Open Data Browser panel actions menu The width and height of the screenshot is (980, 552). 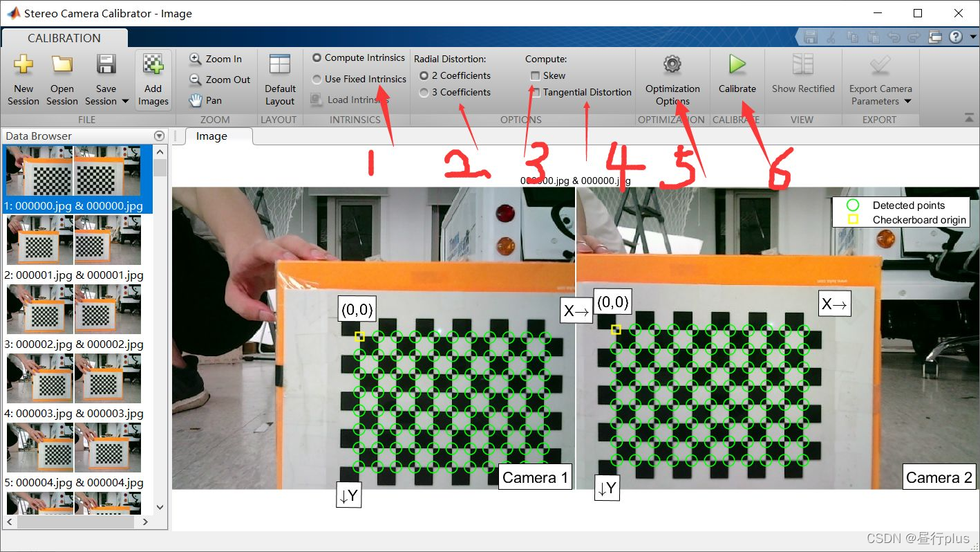(x=160, y=136)
